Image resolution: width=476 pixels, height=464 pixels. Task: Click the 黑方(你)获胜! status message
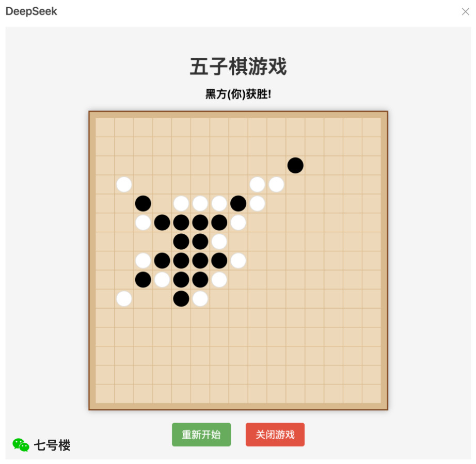click(x=239, y=94)
